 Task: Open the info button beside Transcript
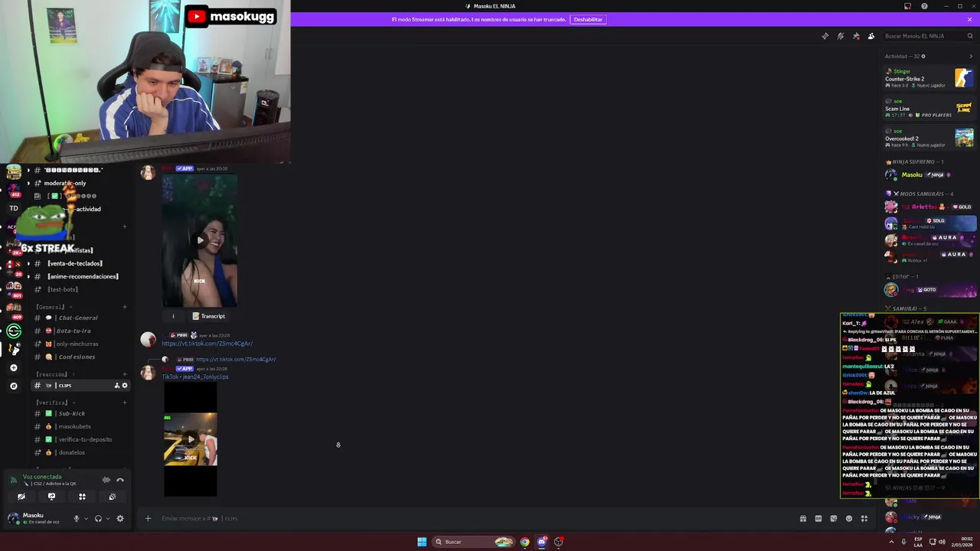[173, 316]
